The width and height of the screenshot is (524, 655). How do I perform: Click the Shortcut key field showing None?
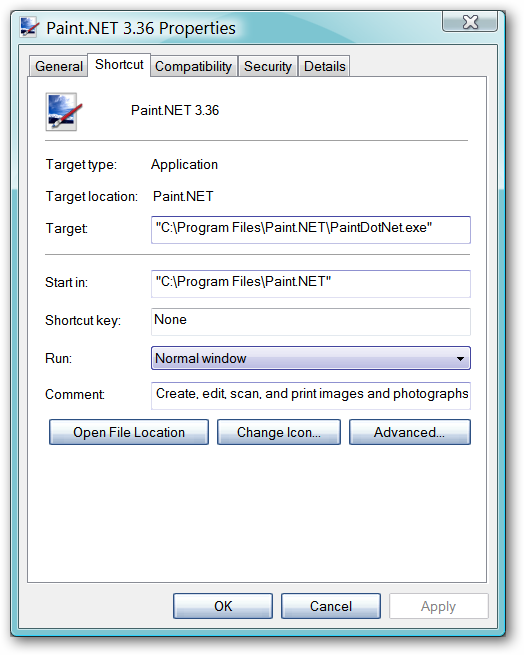pyautogui.click(x=311, y=322)
